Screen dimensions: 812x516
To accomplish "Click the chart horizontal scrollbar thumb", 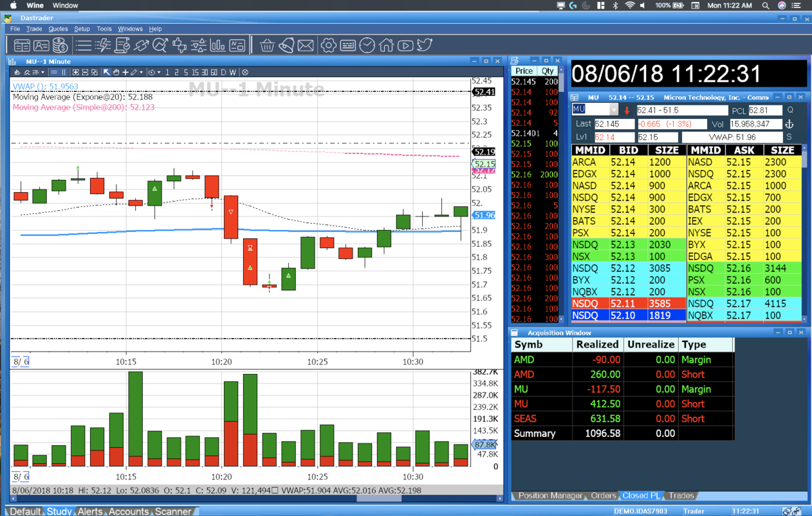I will click(x=379, y=498).
